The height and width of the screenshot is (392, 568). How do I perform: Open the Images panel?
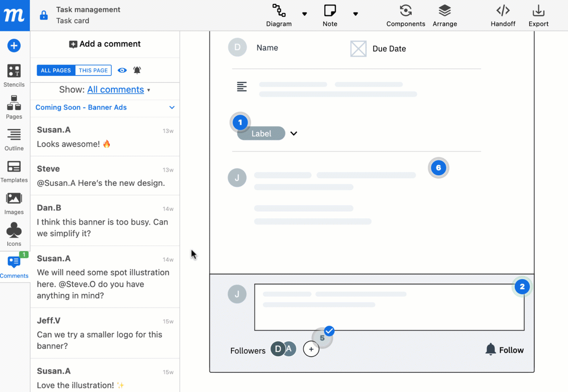tap(14, 203)
